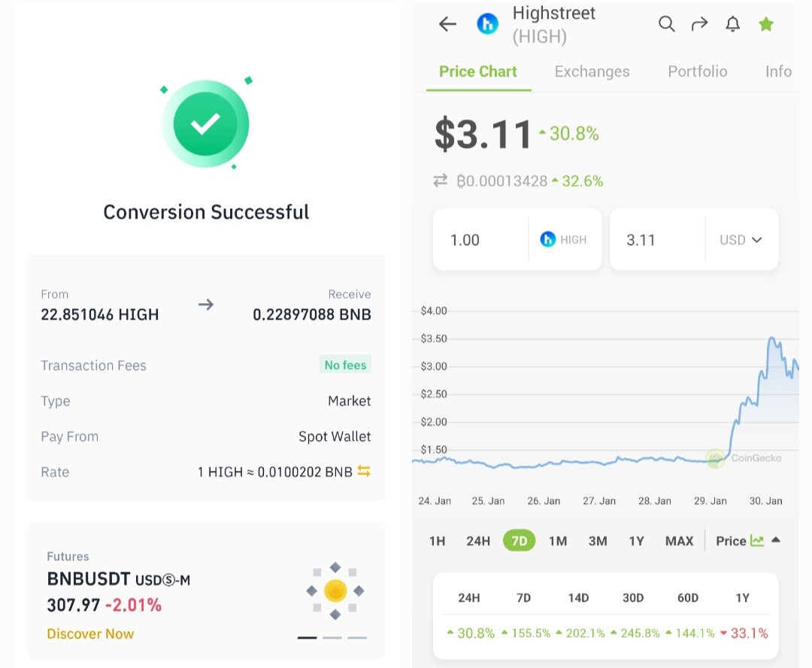The image size is (812, 668).
Task: Select the 7D chart range
Action: coord(519,541)
